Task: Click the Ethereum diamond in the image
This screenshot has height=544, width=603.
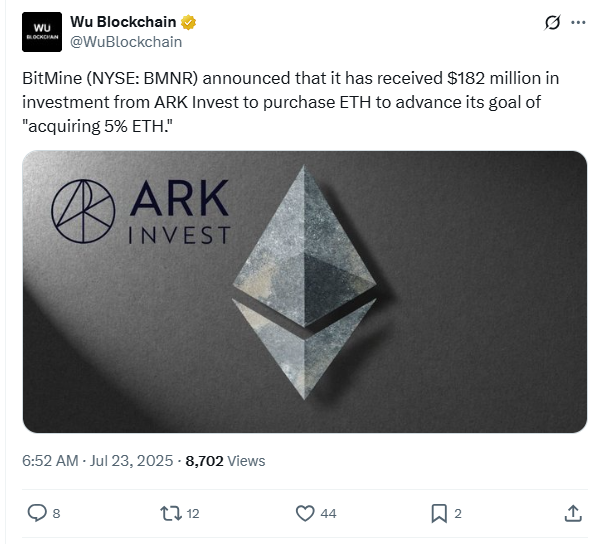Action: [304, 282]
